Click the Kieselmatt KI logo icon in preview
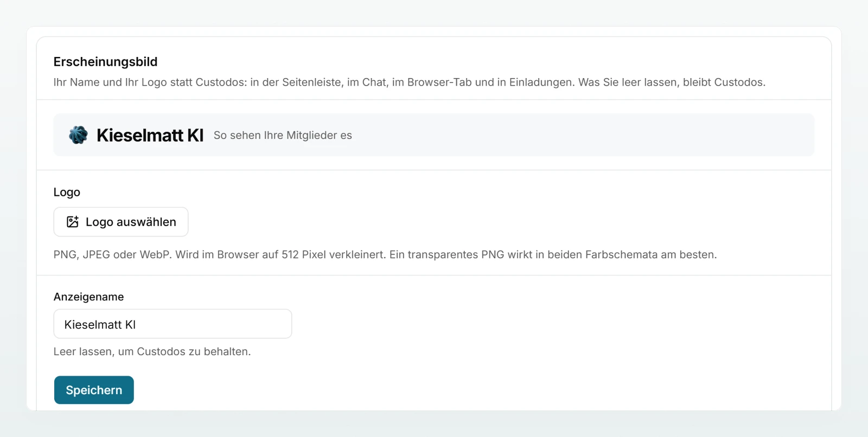This screenshot has width=868, height=437. 78,135
